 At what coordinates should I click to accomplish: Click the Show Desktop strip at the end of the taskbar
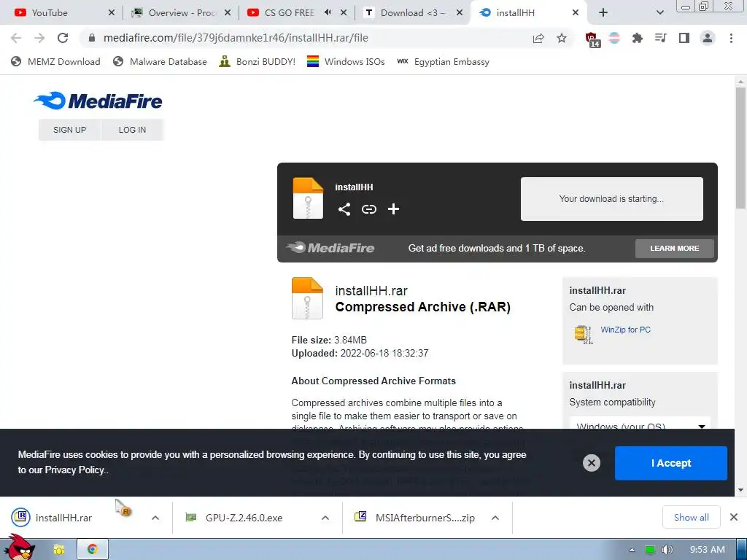click(742, 550)
